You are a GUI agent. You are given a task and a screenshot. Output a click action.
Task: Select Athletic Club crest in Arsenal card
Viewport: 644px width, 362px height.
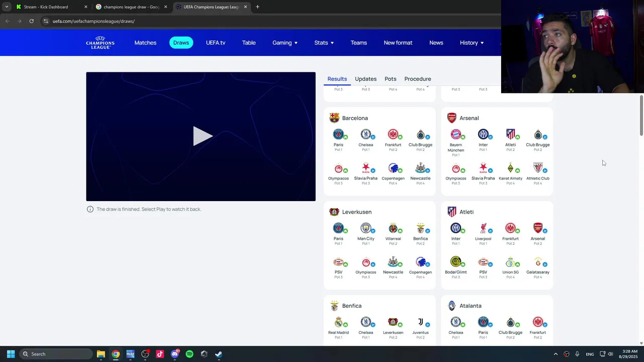click(537, 168)
